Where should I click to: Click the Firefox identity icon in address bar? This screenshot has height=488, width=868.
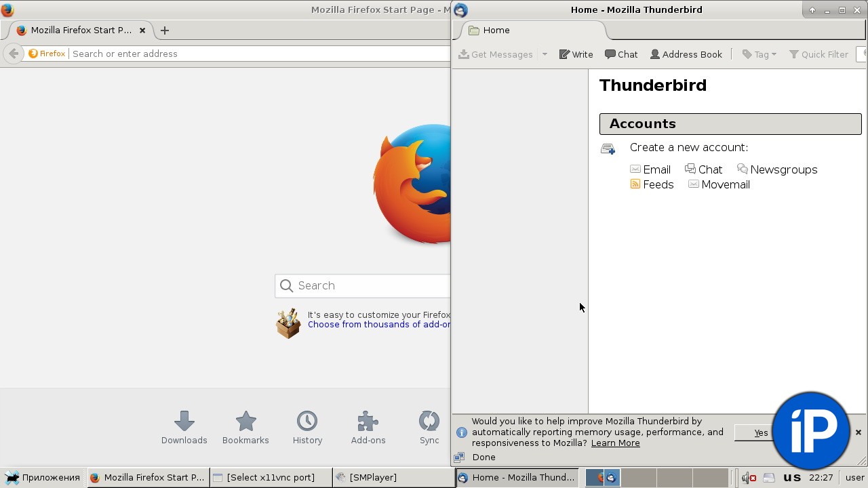coord(47,54)
